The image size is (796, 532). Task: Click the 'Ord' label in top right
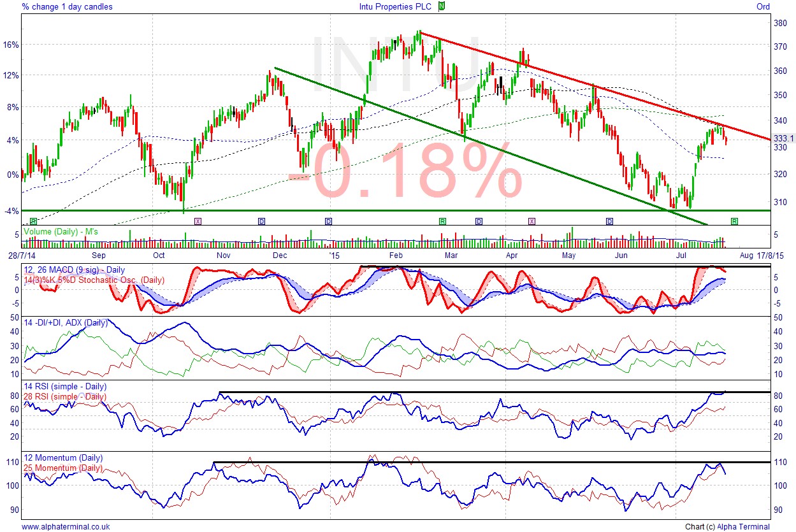[x=762, y=7]
